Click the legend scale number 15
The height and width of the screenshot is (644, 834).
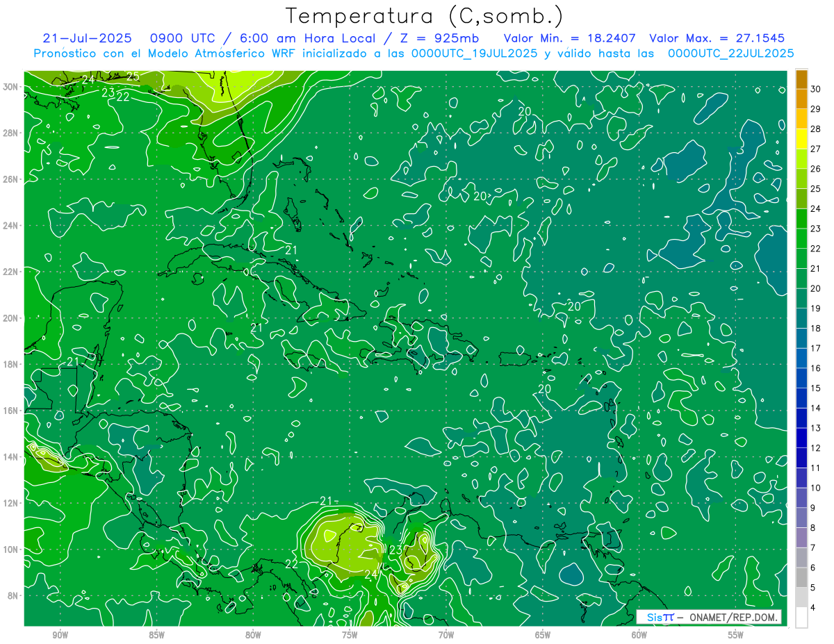pyautogui.click(x=816, y=388)
